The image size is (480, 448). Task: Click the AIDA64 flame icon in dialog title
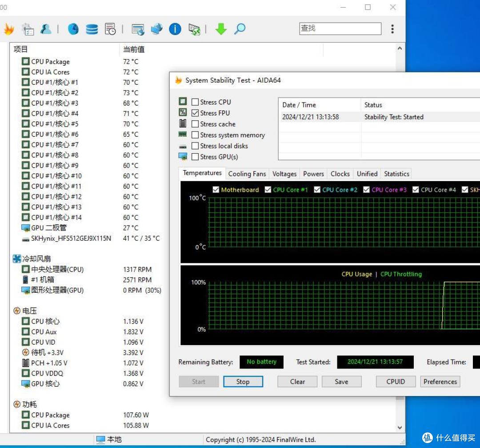pyautogui.click(x=179, y=80)
